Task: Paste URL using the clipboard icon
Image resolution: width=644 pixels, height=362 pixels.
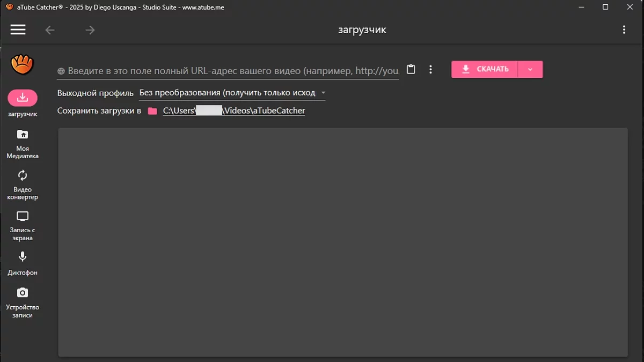Action: pyautogui.click(x=411, y=69)
